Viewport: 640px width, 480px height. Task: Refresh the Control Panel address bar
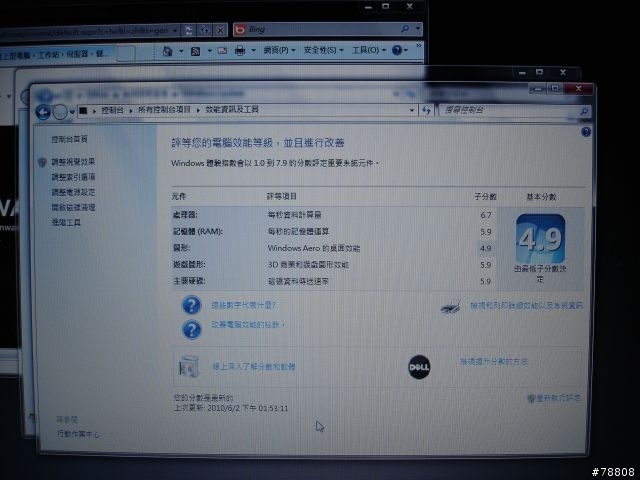click(x=427, y=110)
